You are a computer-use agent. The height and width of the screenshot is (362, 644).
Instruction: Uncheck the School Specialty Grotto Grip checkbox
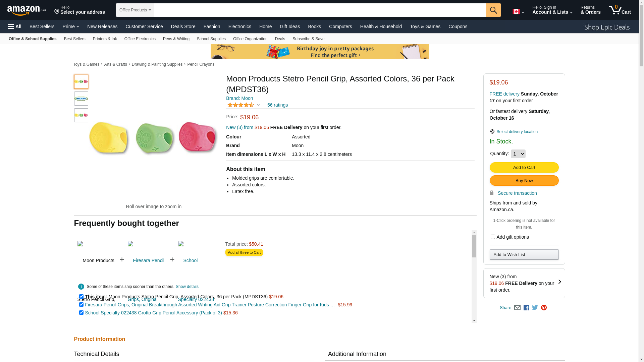point(81,313)
